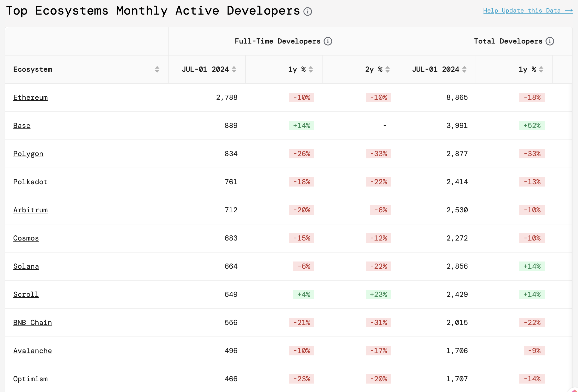This screenshot has height=392, width=578.
Task: Select Avalanche total developers 1,706
Action: [457, 351]
